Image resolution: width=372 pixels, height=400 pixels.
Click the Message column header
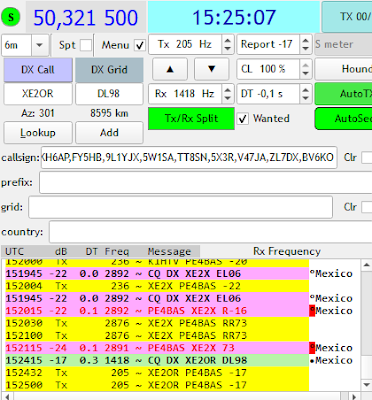click(x=169, y=251)
